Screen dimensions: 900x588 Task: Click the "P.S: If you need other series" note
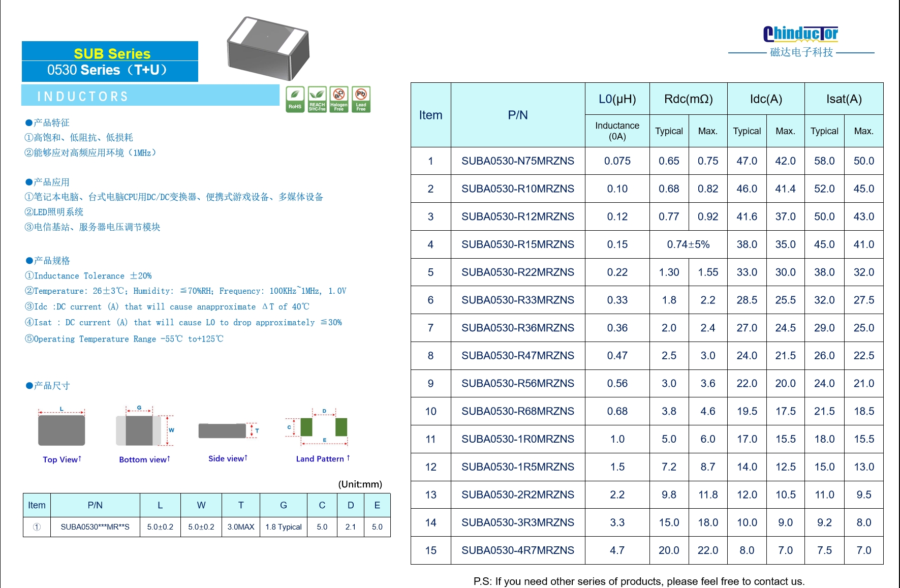pos(639,581)
